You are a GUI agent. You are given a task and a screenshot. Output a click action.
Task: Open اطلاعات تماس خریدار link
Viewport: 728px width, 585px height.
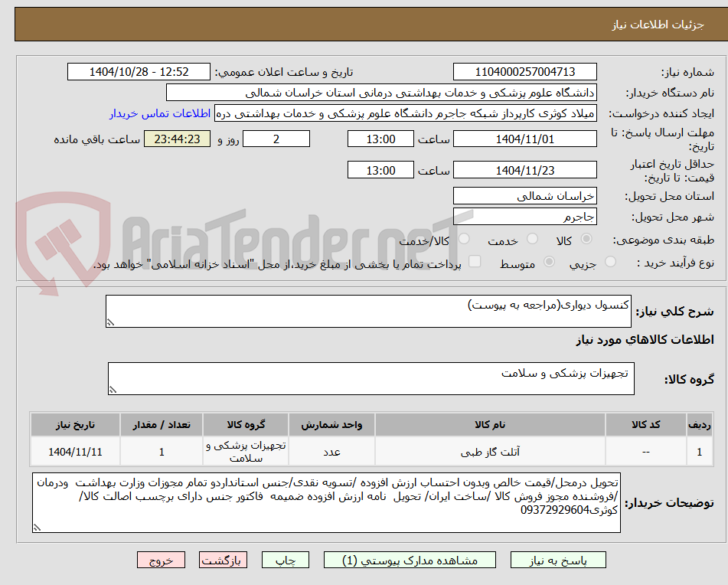tap(160, 113)
